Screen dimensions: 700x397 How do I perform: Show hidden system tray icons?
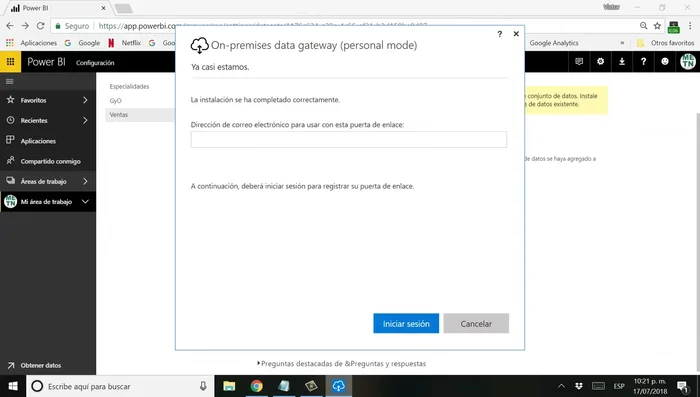tap(561, 386)
